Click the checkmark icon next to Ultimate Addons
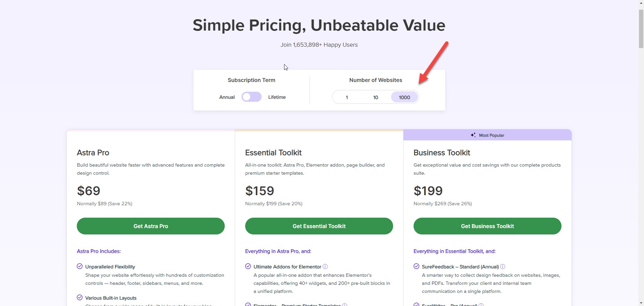The width and height of the screenshot is (644, 306). [248, 266]
